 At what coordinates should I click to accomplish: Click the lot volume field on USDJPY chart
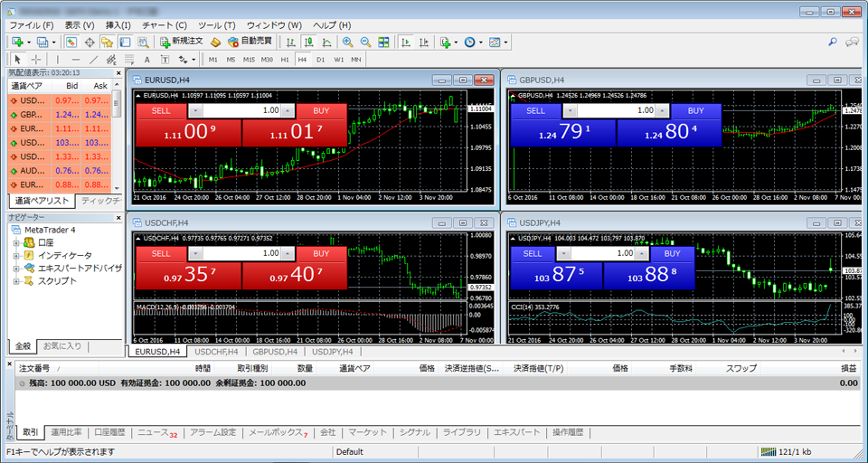[x=602, y=253]
